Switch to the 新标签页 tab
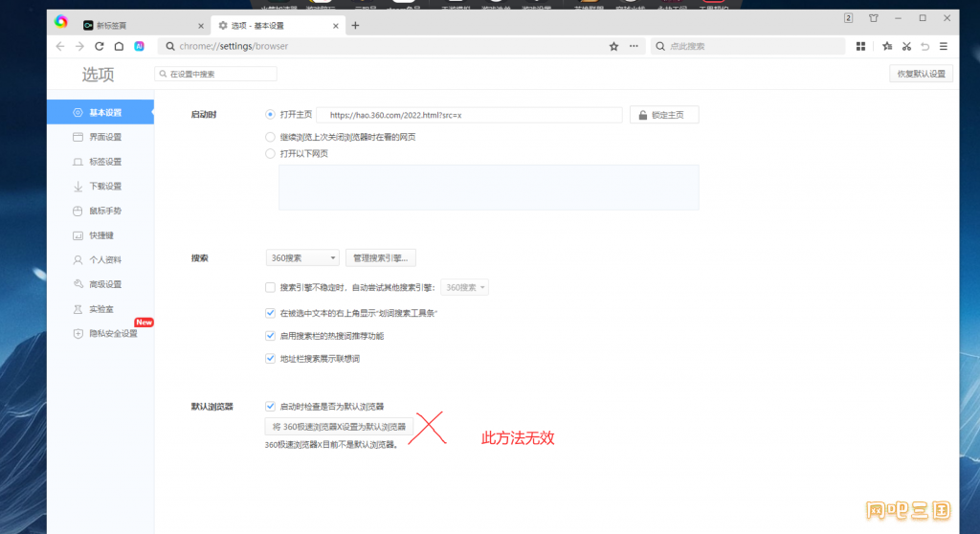The height and width of the screenshot is (534, 980). pyautogui.click(x=144, y=26)
